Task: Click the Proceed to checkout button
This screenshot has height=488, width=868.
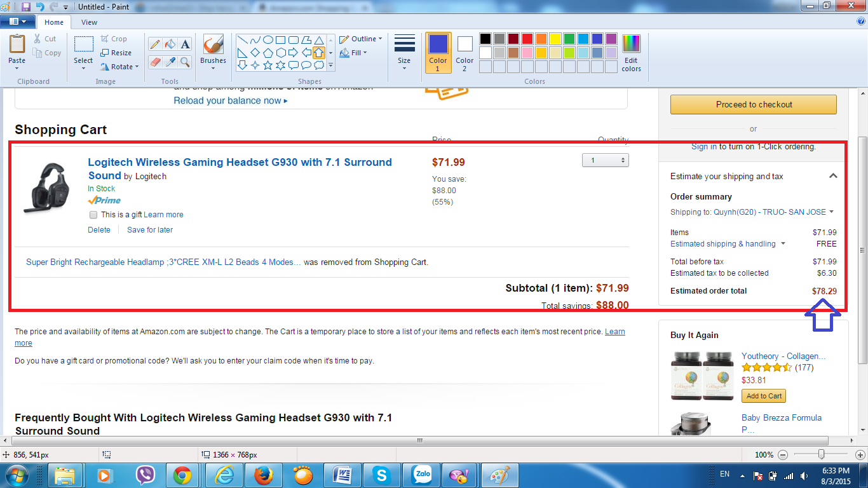Action: 754,104
